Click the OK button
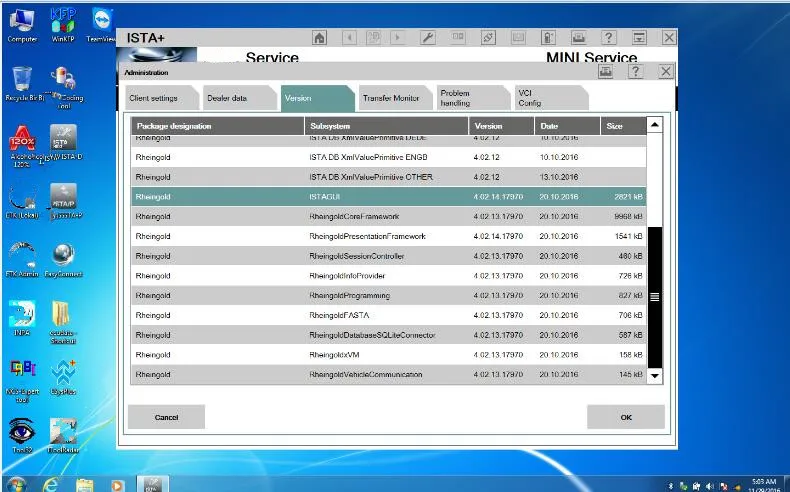790x492 pixels. (x=626, y=417)
